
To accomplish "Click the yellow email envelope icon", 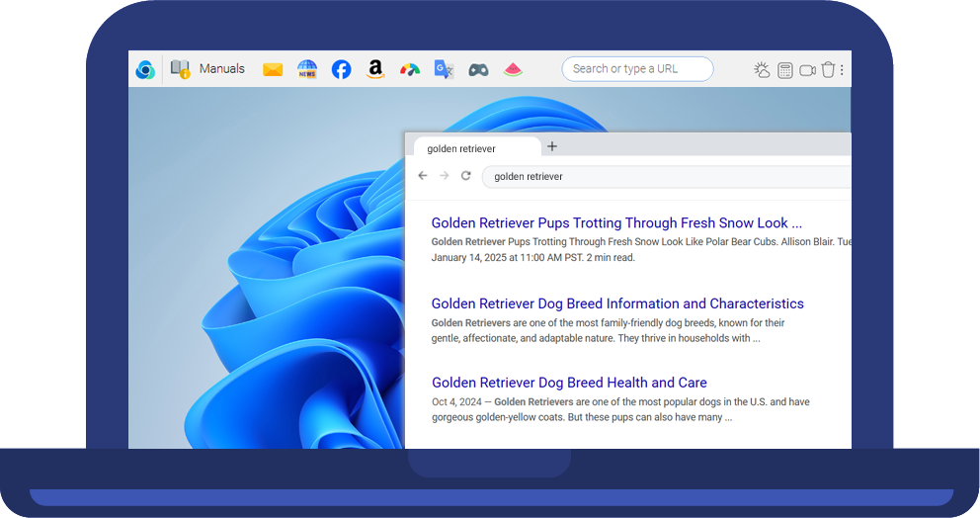I will (x=273, y=69).
